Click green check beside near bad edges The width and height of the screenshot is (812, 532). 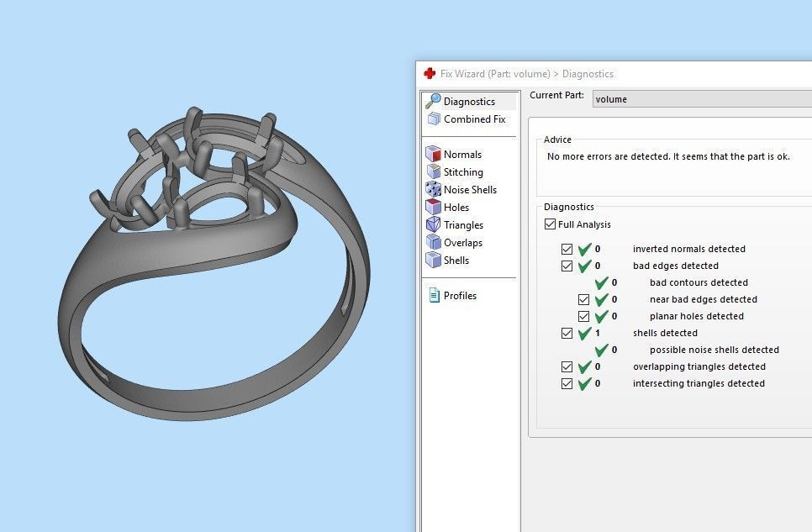pyautogui.click(x=602, y=299)
